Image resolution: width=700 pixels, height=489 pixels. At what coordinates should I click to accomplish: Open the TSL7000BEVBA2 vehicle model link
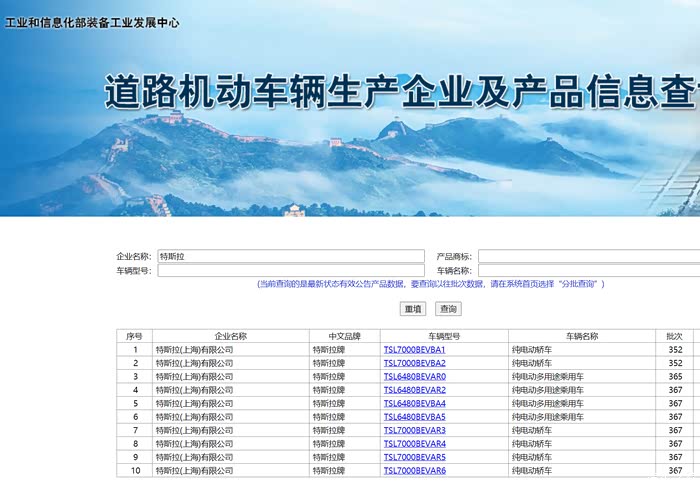(x=414, y=363)
